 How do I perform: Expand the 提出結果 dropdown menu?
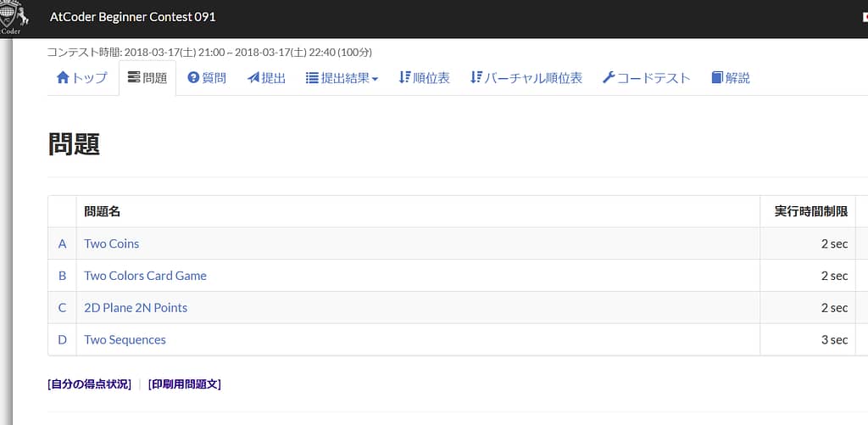342,77
